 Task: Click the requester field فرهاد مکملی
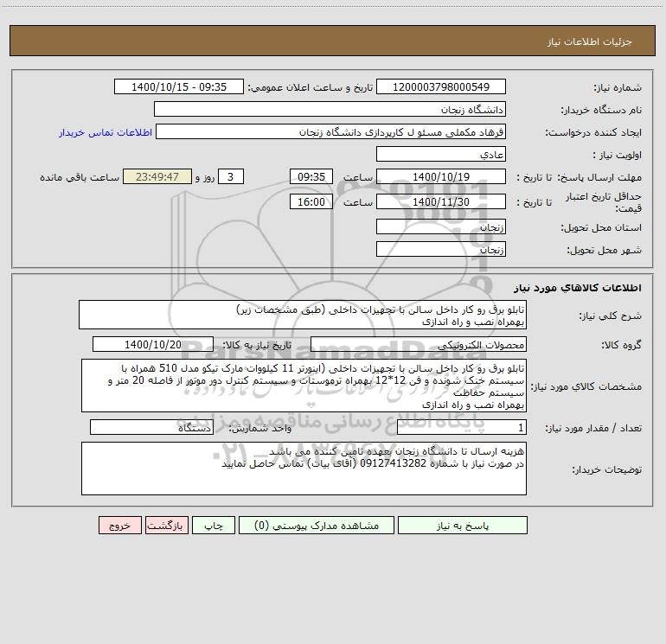(331, 131)
